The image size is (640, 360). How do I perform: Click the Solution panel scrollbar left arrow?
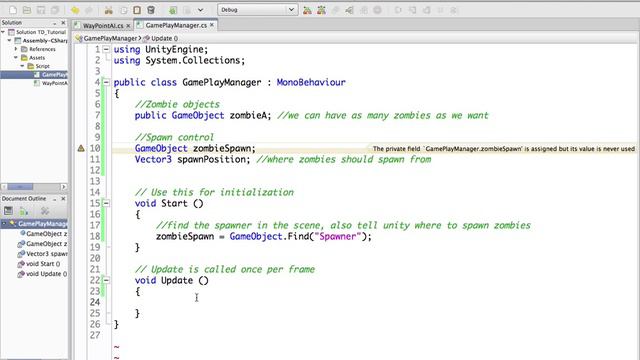4,187
